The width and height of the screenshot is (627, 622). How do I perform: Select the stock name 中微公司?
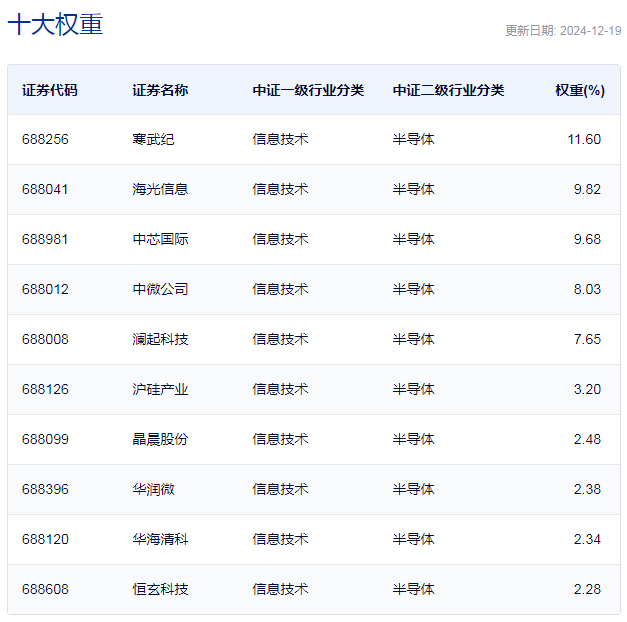point(160,289)
